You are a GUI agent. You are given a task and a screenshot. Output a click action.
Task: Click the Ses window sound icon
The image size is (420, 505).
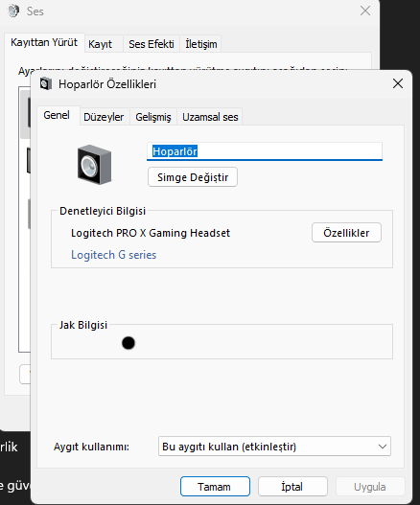[13, 11]
